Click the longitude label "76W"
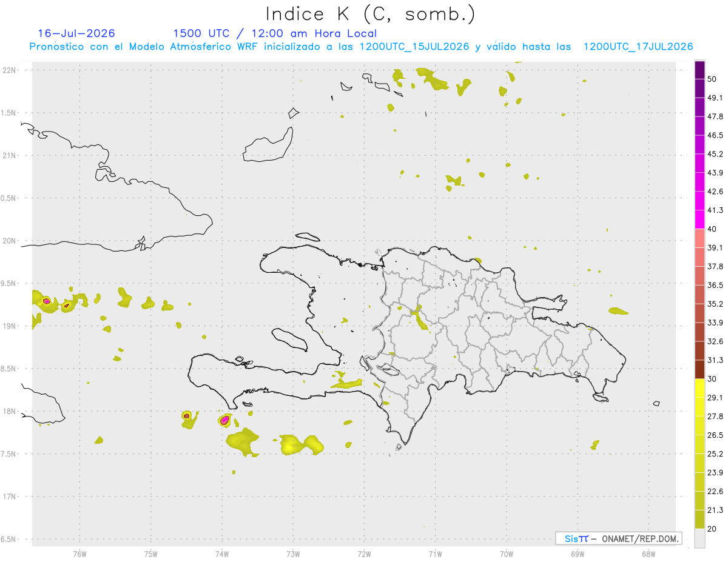 [79, 554]
